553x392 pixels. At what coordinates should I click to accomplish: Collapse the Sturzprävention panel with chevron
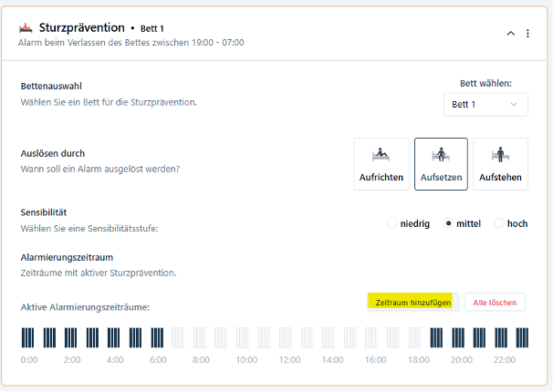pos(510,34)
